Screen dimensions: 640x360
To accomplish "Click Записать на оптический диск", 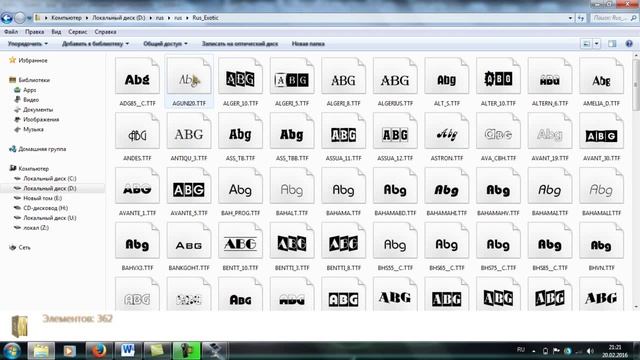I will [x=240, y=44].
